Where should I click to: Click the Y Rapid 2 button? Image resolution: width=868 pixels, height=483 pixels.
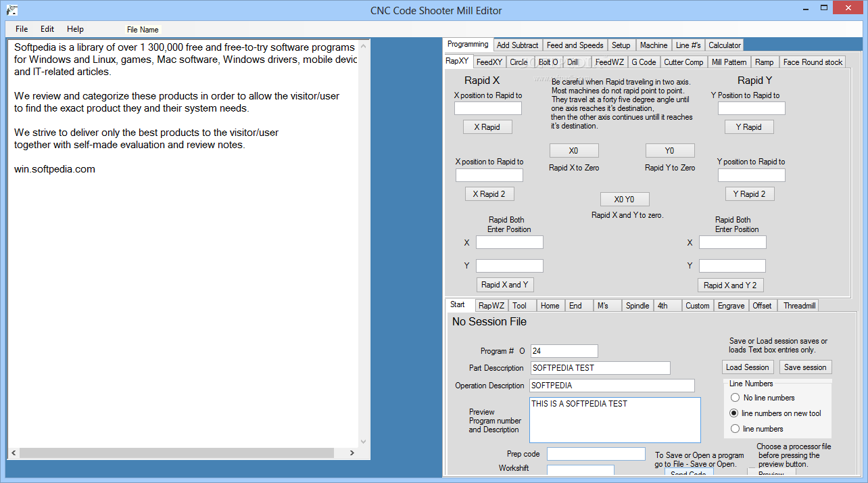coord(750,194)
